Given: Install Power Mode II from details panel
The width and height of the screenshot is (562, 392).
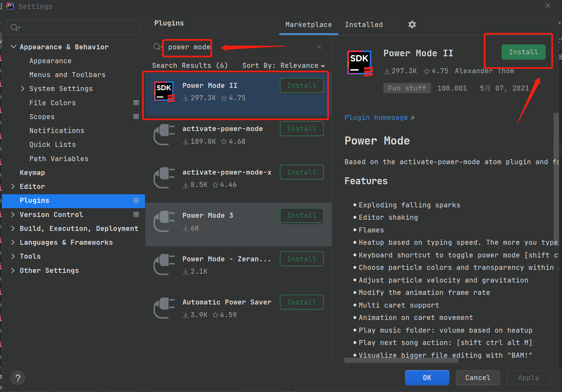Looking at the screenshot, I should (523, 52).
